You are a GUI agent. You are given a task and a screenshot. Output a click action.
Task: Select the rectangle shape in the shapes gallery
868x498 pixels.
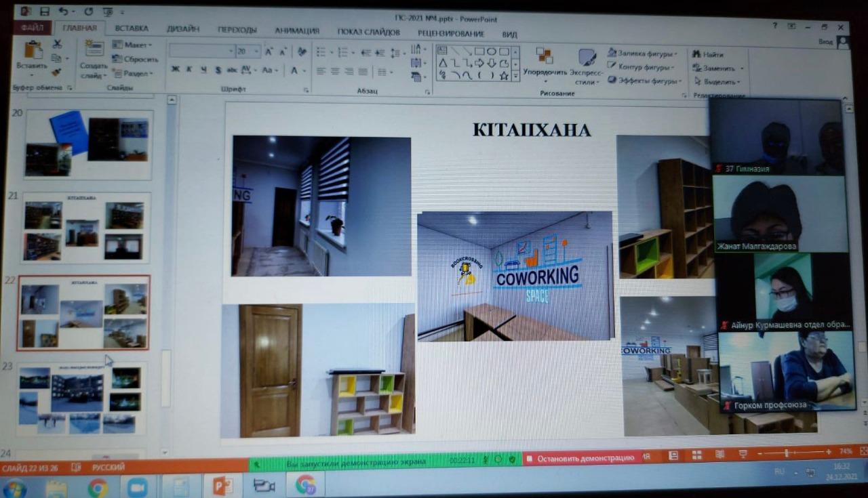coord(479,51)
